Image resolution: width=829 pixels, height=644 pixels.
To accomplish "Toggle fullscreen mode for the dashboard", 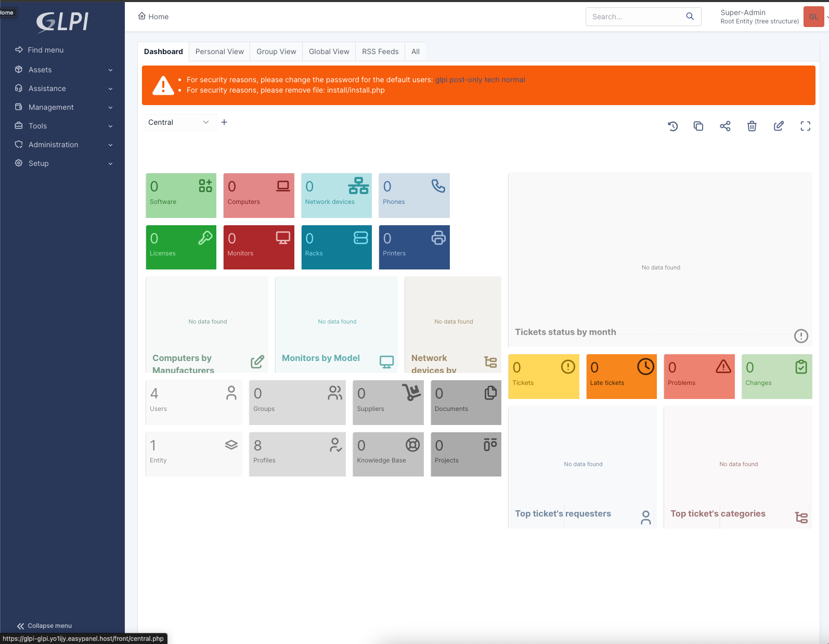I will [x=805, y=126].
